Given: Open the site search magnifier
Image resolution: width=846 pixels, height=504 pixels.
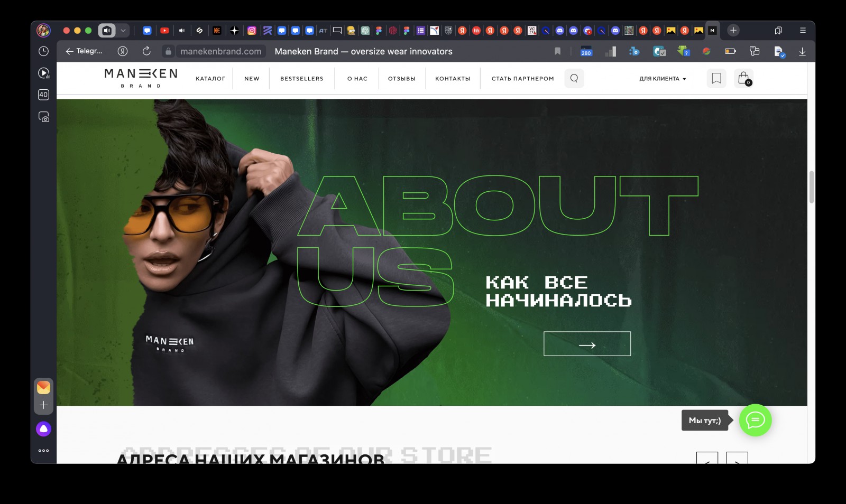Looking at the screenshot, I should click(574, 78).
